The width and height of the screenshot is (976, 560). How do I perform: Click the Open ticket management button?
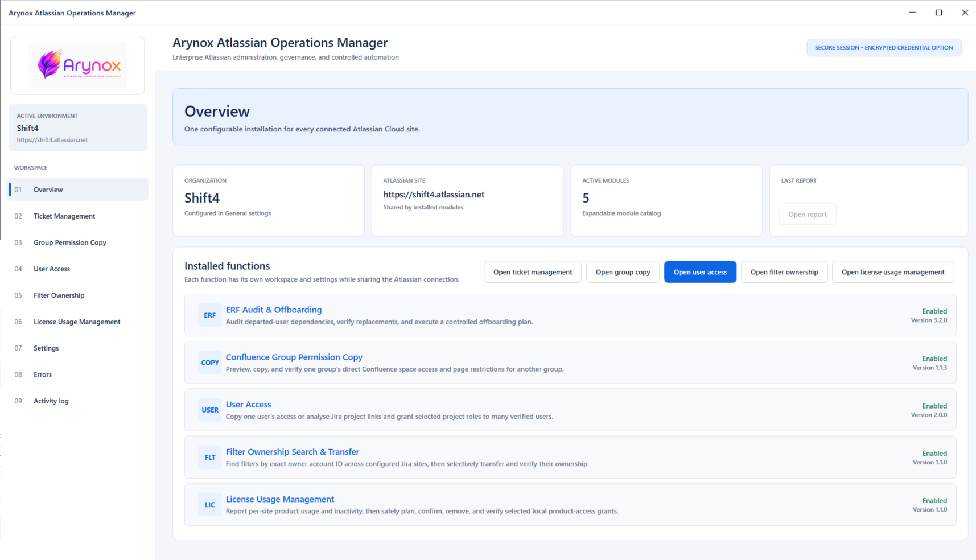533,272
